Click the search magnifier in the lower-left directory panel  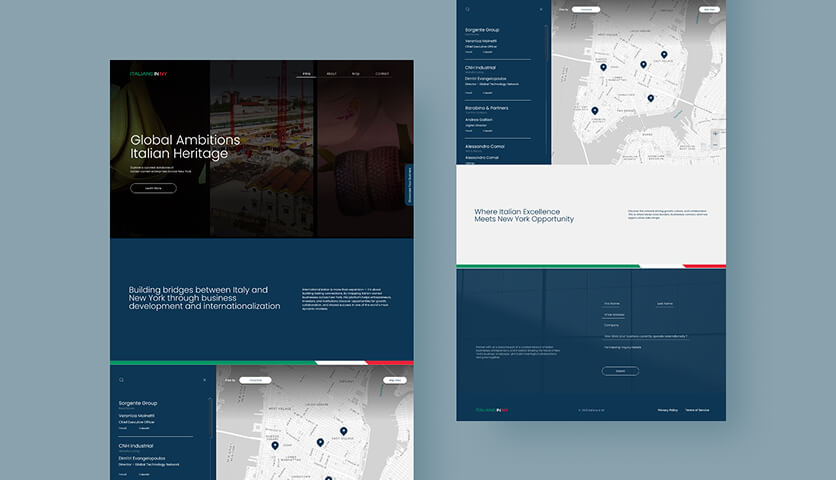pos(122,380)
